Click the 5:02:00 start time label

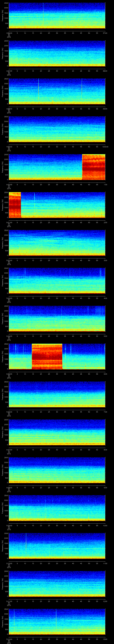pos(9,260)
